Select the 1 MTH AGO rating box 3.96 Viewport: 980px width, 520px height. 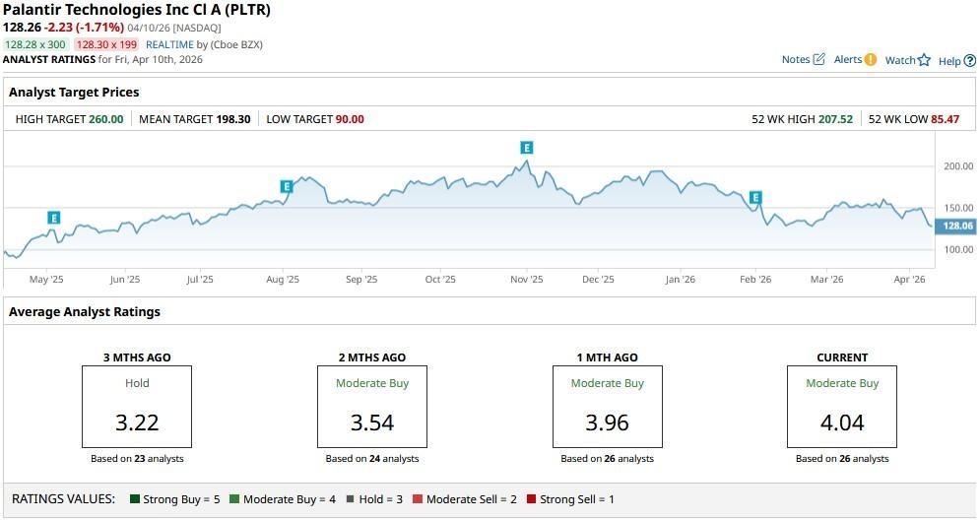click(607, 406)
